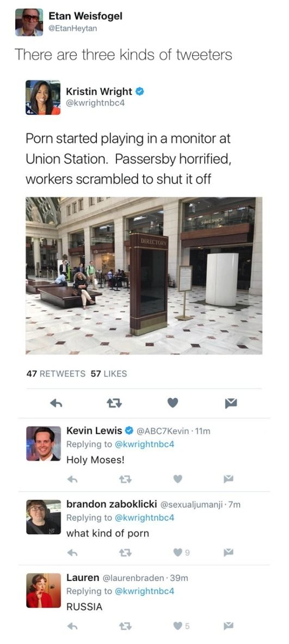Reply to Kristin Wright's main tweet
The width and height of the screenshot is (289, 644).
click(56, 404)
